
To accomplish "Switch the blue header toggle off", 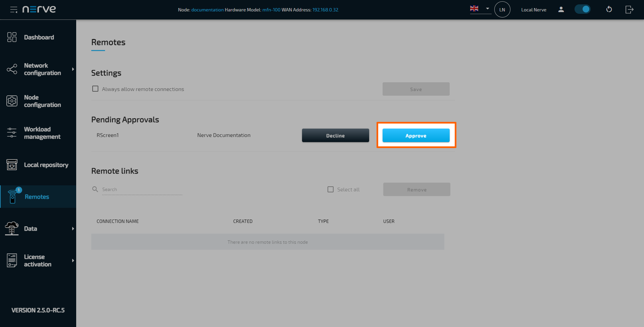I will [583, 9].
